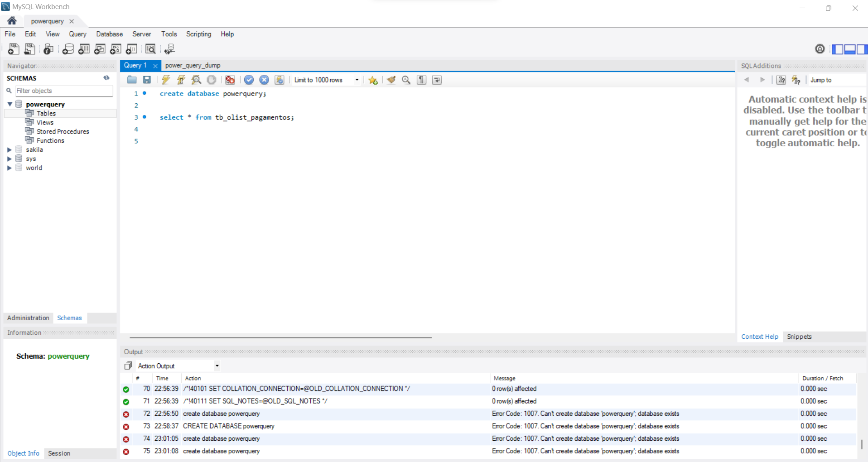Image resolution: width=868 pixels, height=462 pixels.
Task: Switch to power_query_dump tab
Action: 193,65
